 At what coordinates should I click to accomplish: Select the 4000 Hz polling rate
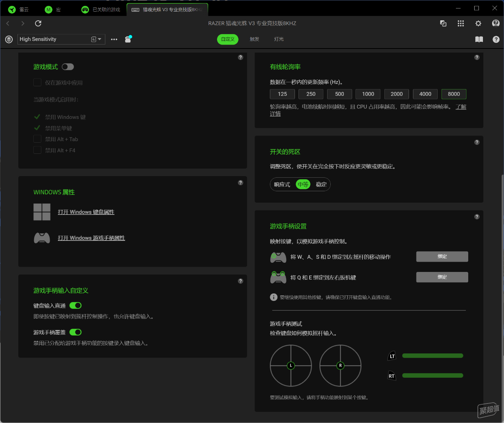point(425,94)
